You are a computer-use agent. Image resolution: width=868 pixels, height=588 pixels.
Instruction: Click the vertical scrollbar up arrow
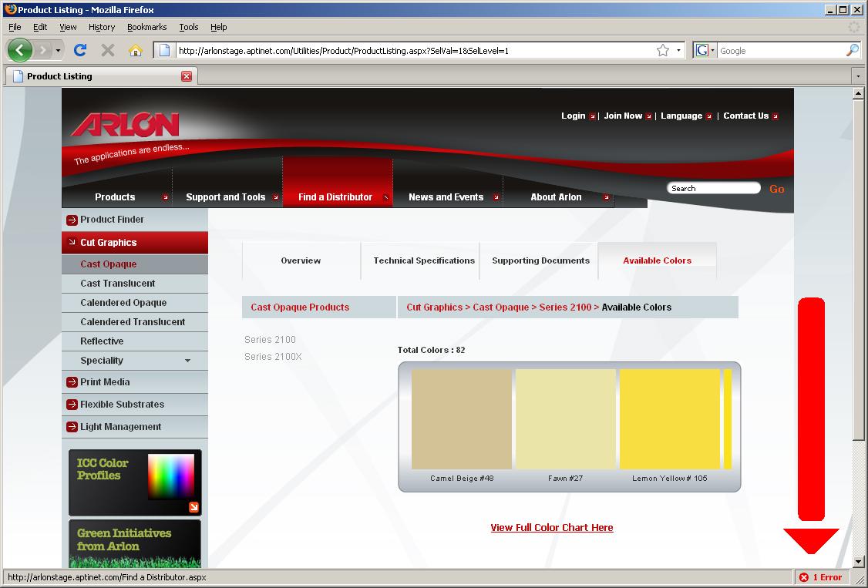859,93
